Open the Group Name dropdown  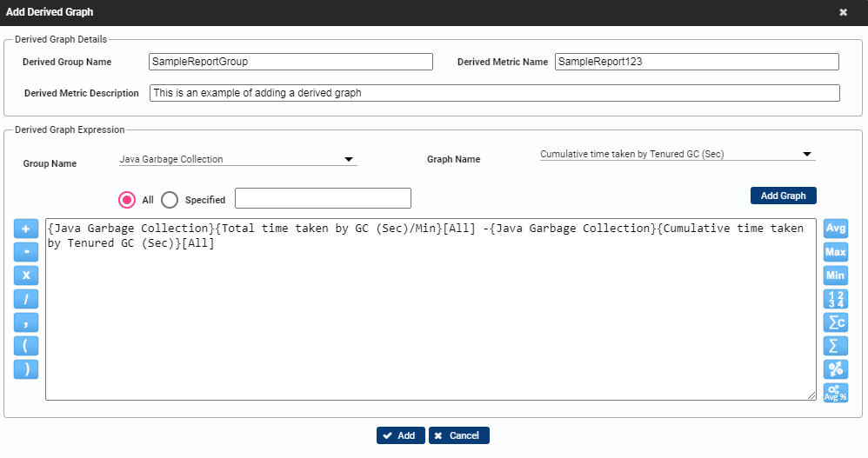[x=237, y=160]
